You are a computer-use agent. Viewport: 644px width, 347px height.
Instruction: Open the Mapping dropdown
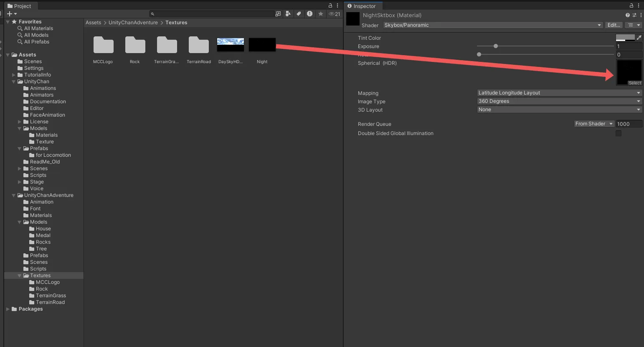click(559, 93)
